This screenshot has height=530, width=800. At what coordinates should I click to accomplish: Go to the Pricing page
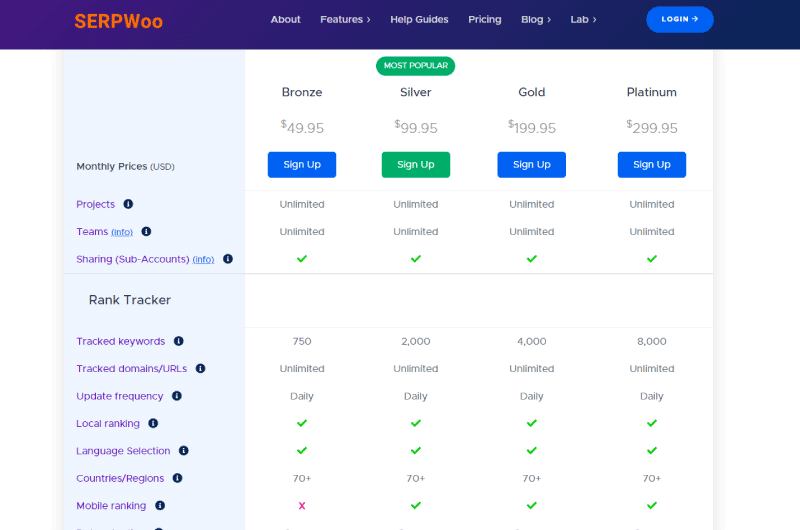click(x=485, y=19)
